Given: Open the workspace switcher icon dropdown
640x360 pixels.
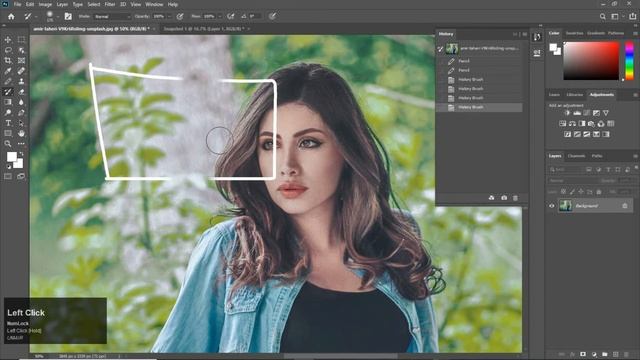Looking at the screenshot, I should pyautogui.click(x=615, y=16).
